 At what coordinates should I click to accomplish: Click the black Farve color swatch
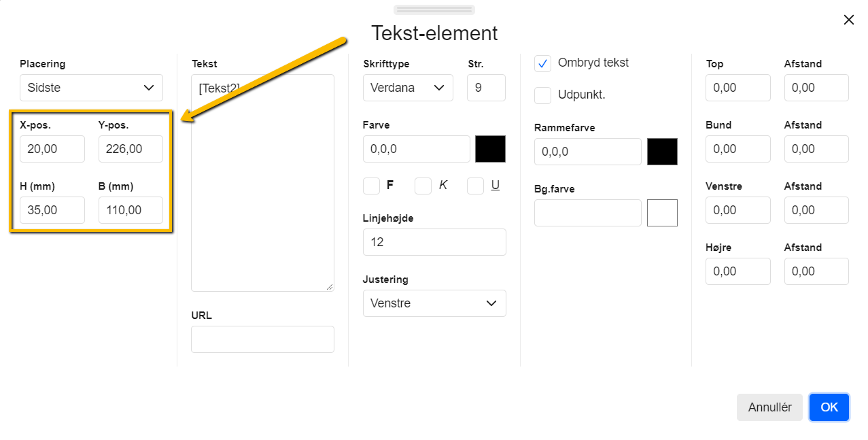(x=489, y=148)
